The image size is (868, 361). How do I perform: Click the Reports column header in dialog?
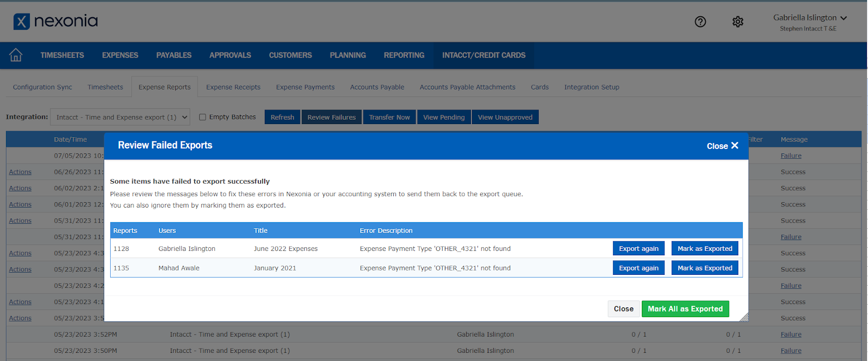point(125,230)
